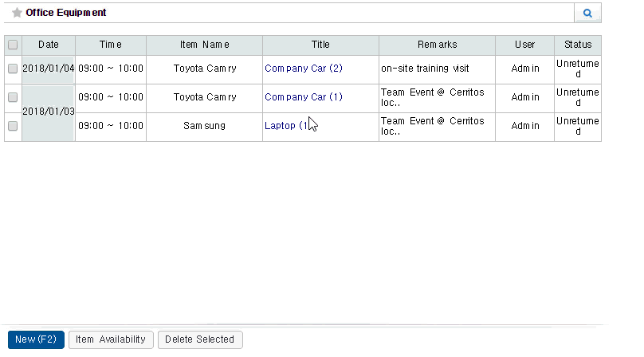Open Item Availability
644x357 pixels.
point(111,339)
